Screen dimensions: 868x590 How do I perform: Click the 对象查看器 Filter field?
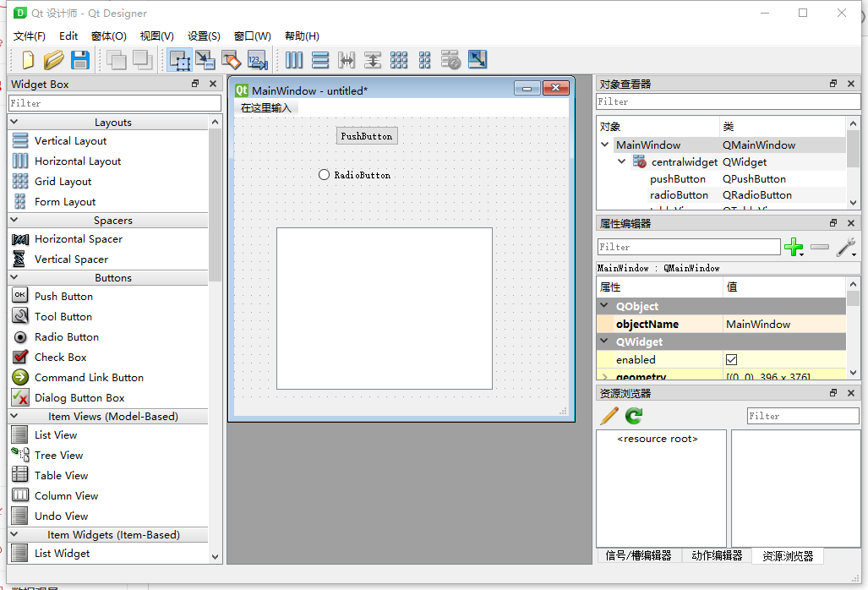(728, 101)
